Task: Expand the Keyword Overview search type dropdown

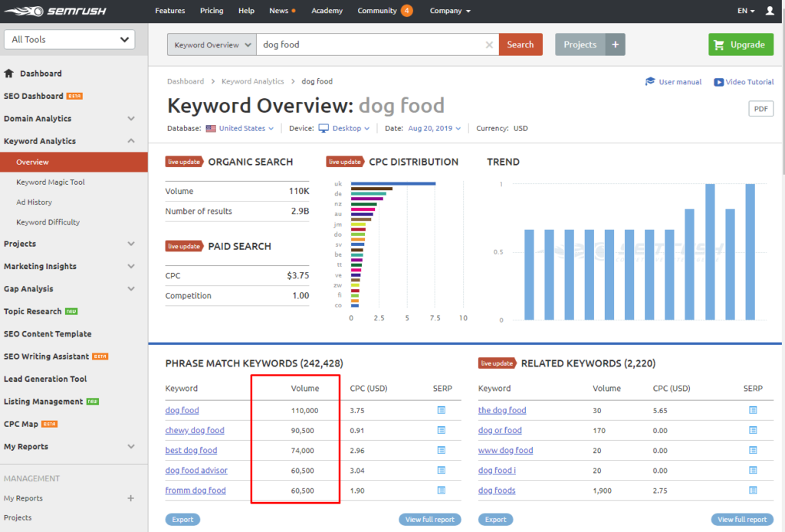Action: [x=212, y=45]
